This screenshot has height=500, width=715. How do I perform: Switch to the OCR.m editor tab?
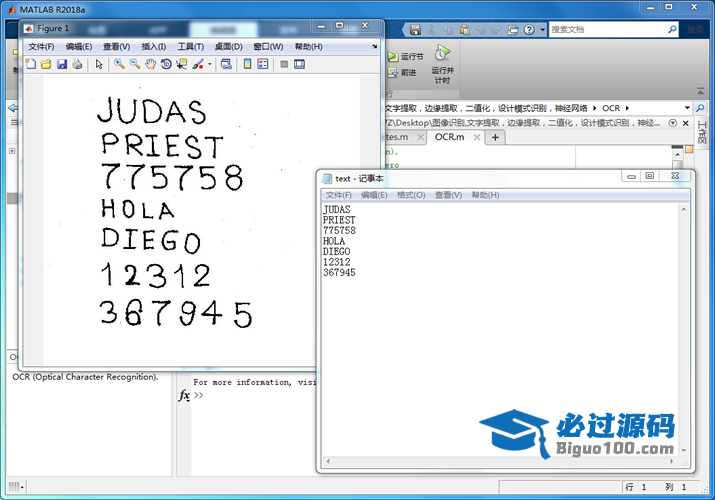point(450,137)
